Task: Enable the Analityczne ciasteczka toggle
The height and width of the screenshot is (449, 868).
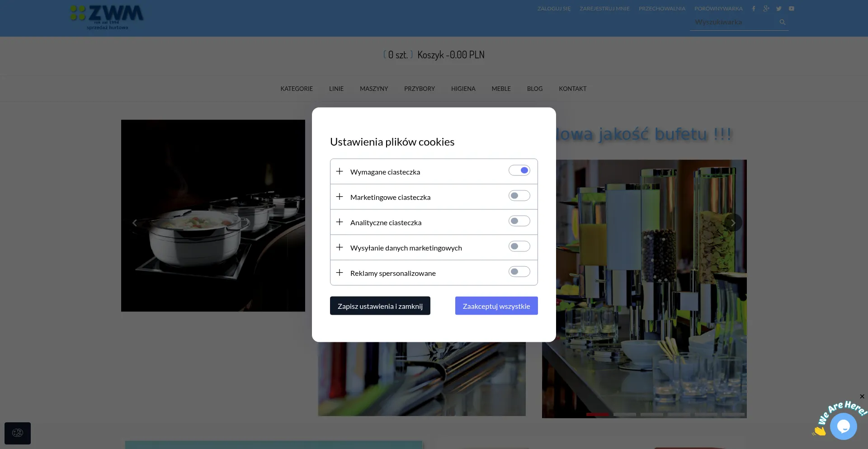Action: pyautogui.click(x=519, y=221)
